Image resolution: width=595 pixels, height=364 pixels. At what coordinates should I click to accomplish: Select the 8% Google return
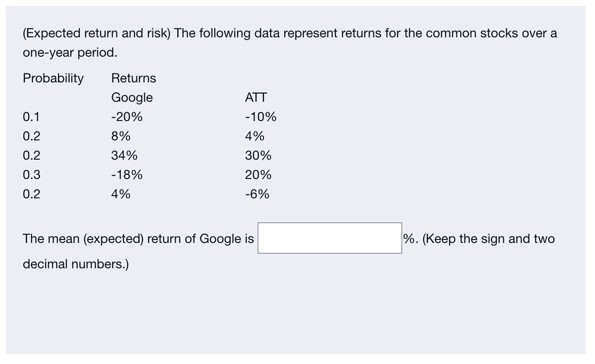pos(121,136)
